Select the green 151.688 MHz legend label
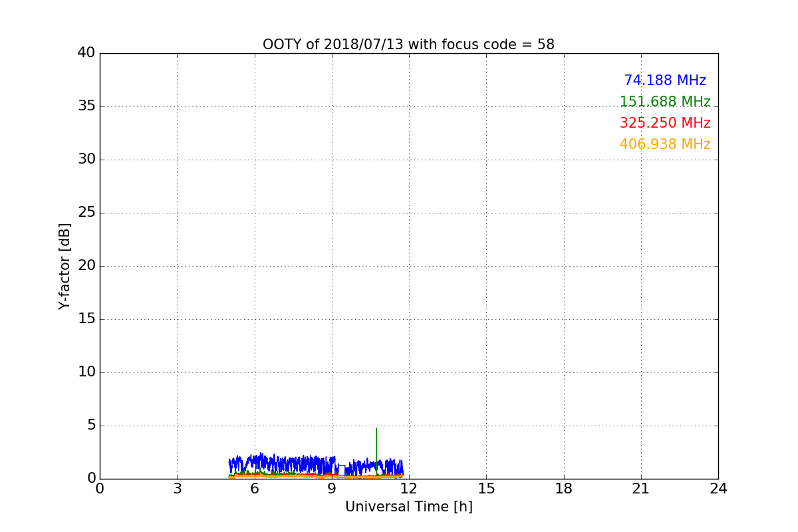Screen dimensions: 798x532 (665, 102)
